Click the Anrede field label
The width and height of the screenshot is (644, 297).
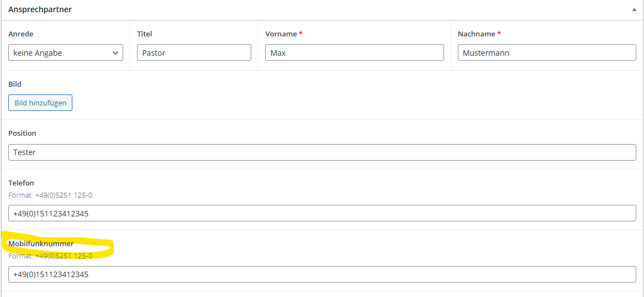click(x=21, y=34)
